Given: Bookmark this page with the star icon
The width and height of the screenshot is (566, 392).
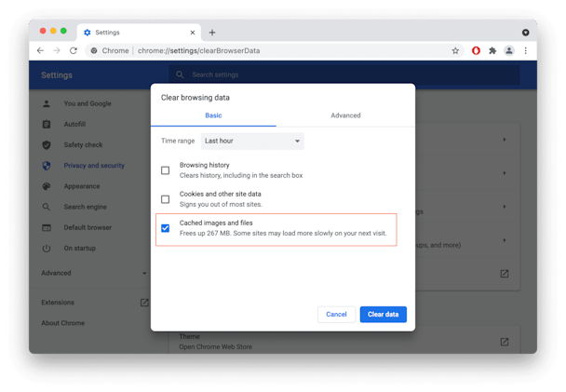Looking at the screenshot, I should pos(455,50).
